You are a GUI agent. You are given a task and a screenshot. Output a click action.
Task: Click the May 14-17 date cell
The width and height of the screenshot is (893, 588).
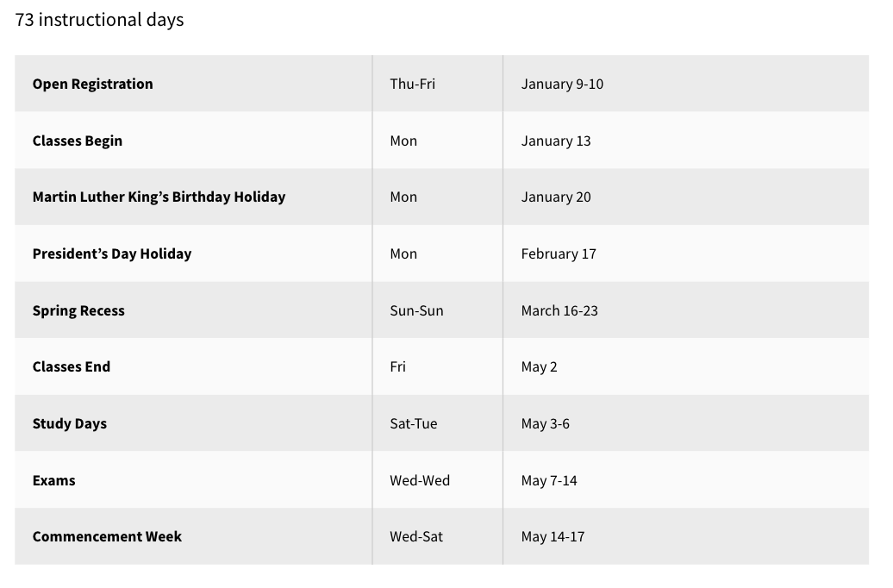[x=553, y=536]
